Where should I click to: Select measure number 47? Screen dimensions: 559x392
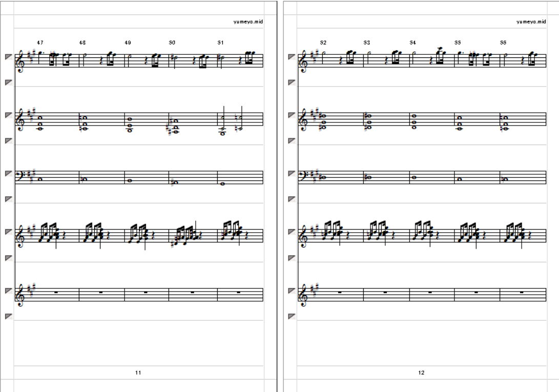click(x=40, y=43)
